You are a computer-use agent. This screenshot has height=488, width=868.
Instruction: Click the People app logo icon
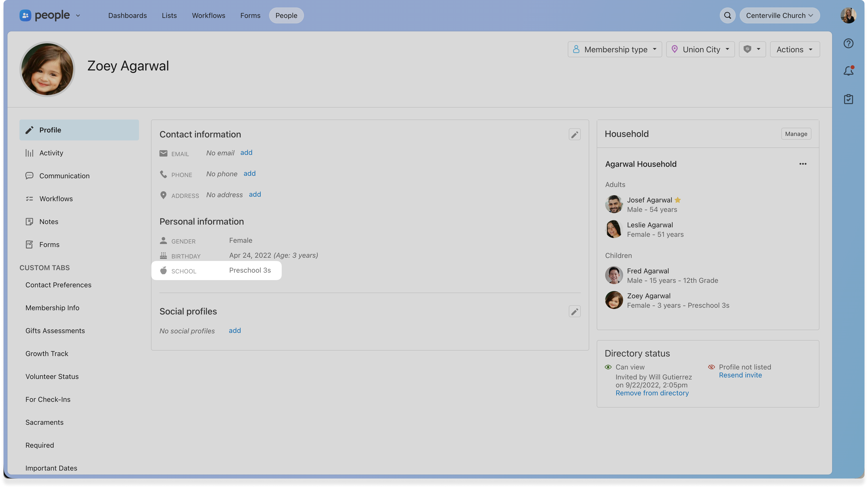(25, 15)
